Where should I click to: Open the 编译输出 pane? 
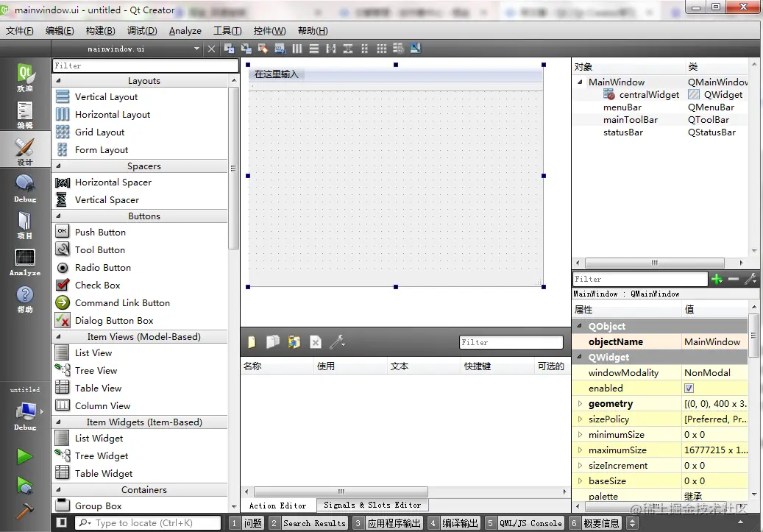point(453,523)
